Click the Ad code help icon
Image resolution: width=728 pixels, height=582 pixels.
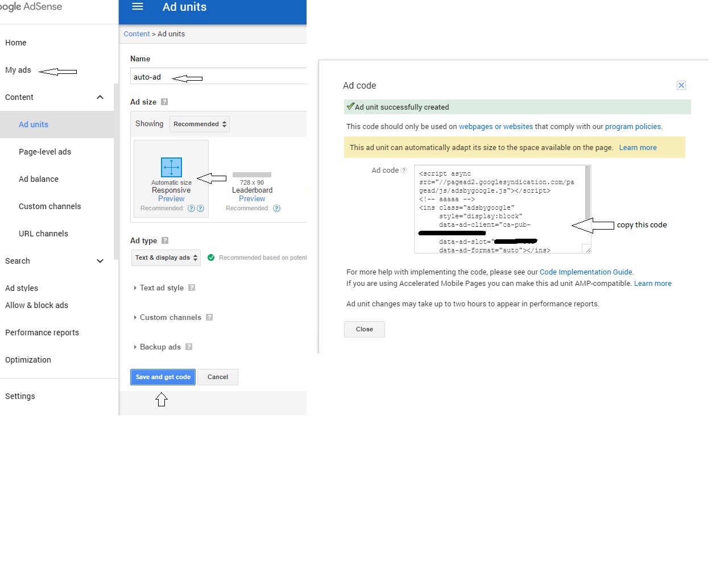pyautogui.click(x=404, y=171)
